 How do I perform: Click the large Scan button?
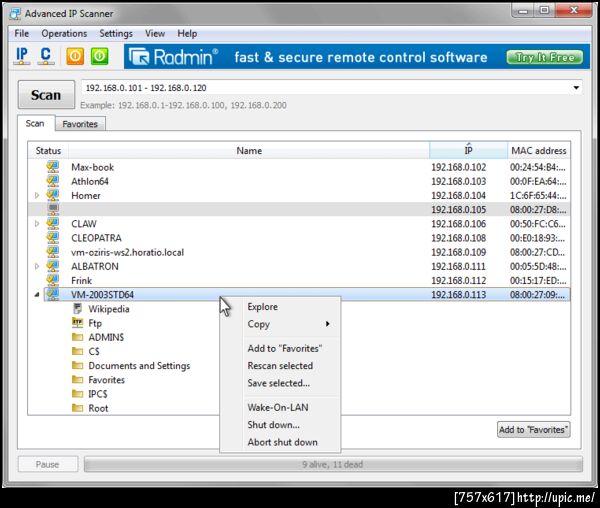click(x=46, y=94)
